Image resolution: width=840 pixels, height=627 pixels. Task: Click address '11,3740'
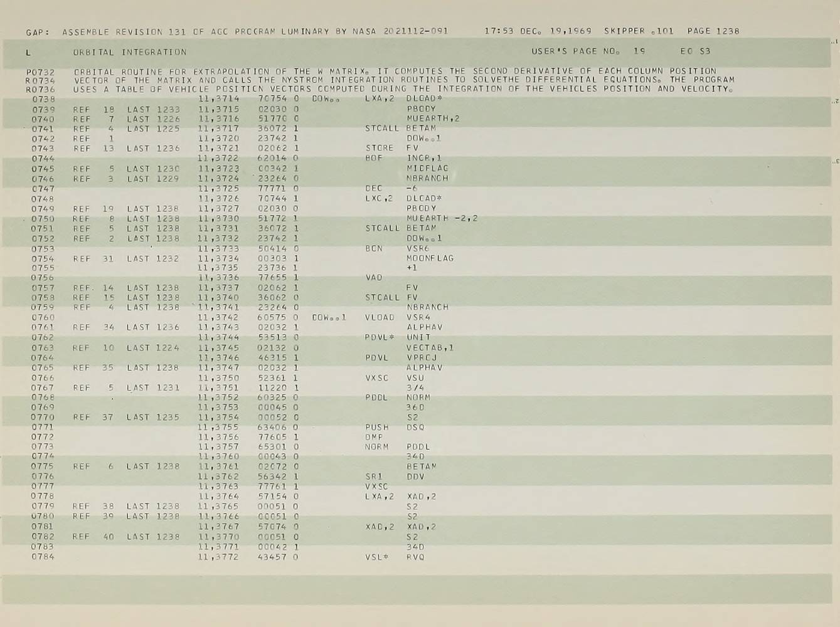[218, 298]
